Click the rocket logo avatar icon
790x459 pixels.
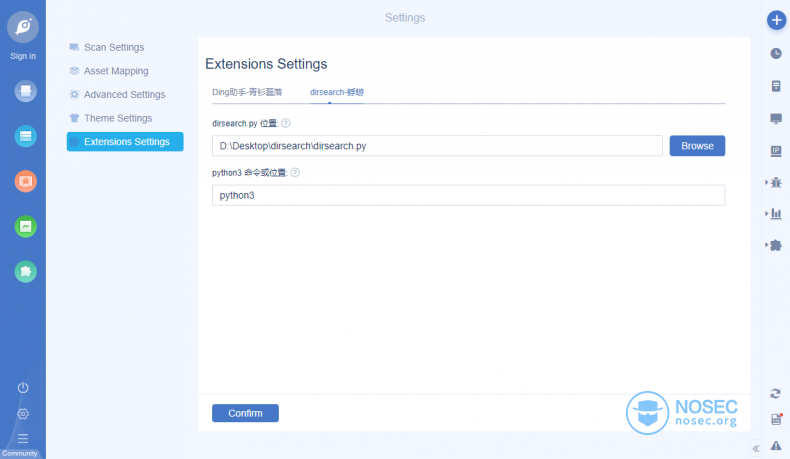23,27
